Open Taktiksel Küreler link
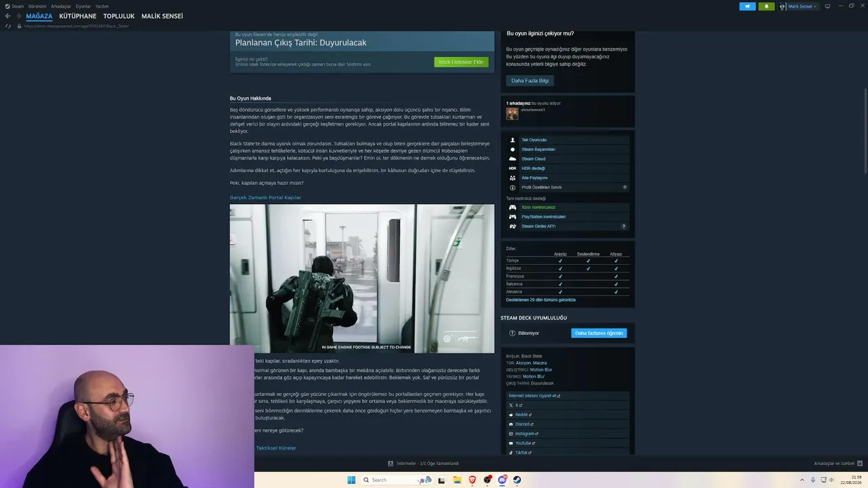868x488 pixels. 276,448
